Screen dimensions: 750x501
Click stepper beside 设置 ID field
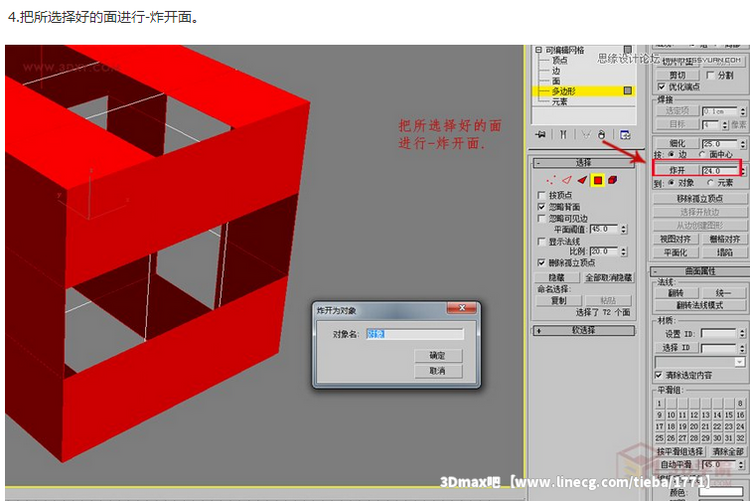pyautogui.click(x=742, y=333)
